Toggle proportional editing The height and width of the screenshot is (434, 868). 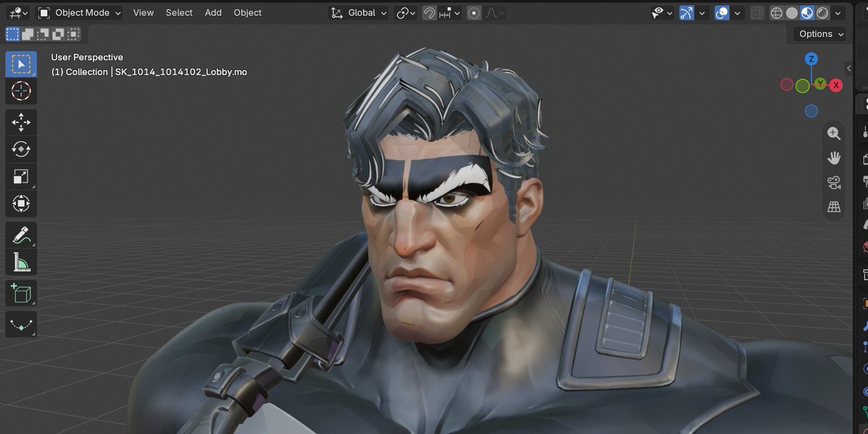click(x=475, y=12)
